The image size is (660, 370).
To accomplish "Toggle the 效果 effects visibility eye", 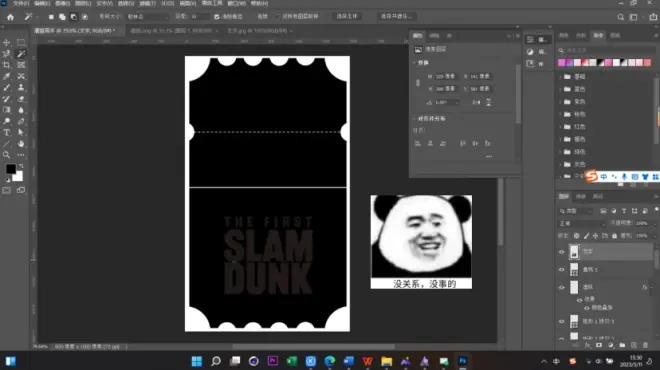I will coord(580,299).
